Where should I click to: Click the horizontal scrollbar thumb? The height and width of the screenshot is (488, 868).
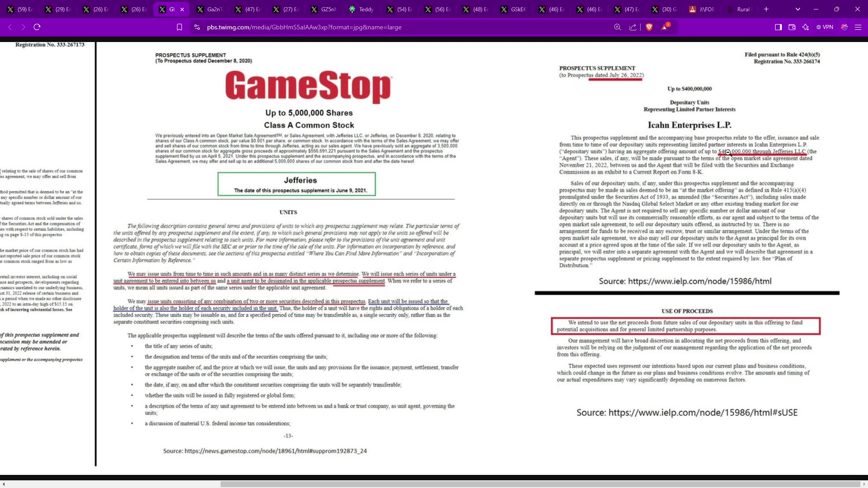pyautogui.click(x=540, y=484)
